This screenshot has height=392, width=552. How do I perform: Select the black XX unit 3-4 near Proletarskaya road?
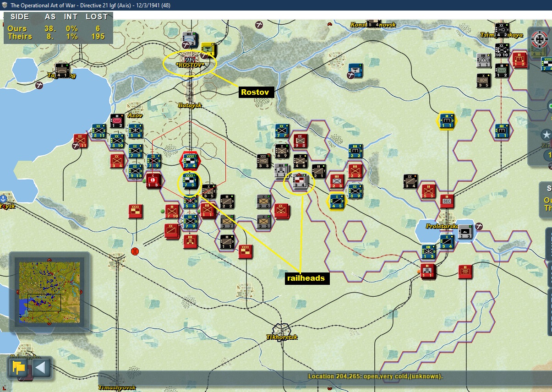coord(410,181)
